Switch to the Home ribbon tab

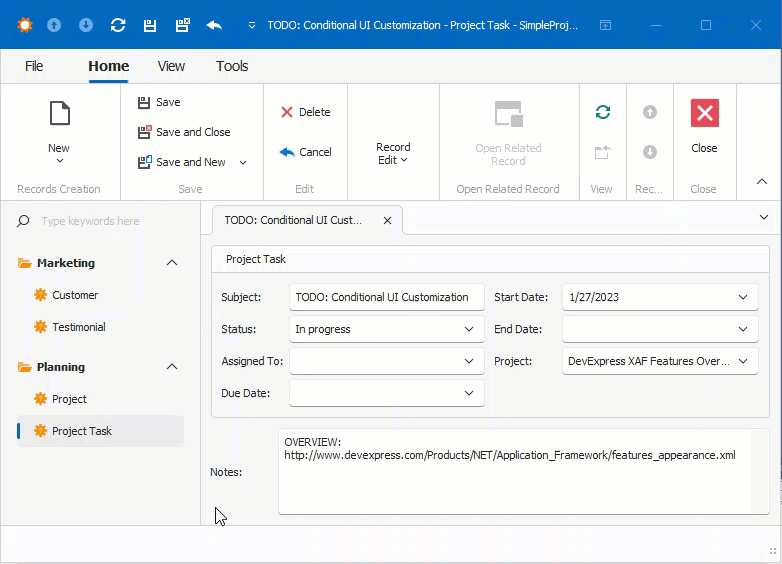(x=109, y=66)
